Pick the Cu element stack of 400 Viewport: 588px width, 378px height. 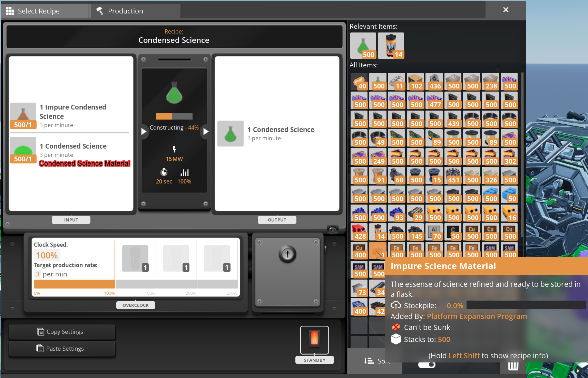coord(359,251)
